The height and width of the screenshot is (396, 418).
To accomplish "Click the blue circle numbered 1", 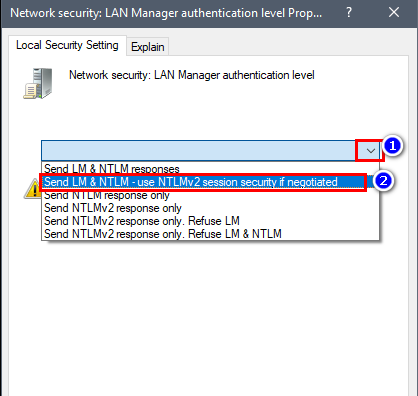I will (392, 146).
